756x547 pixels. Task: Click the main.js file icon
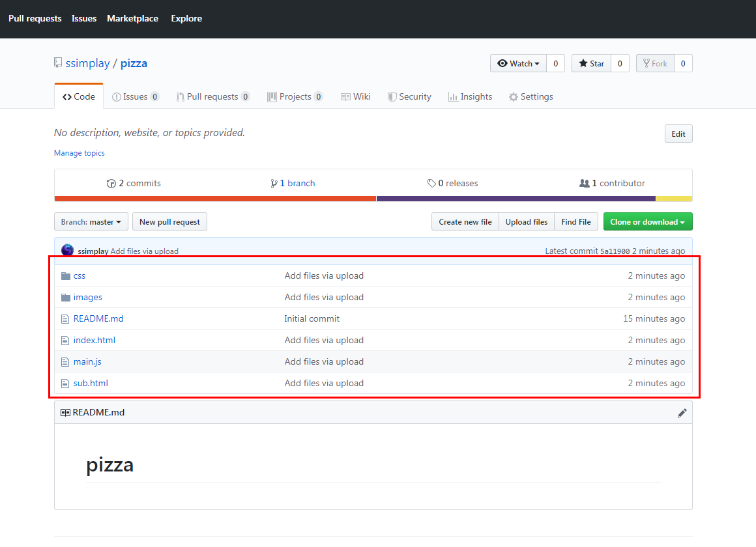pyautogui.click(x=65, y=362)
